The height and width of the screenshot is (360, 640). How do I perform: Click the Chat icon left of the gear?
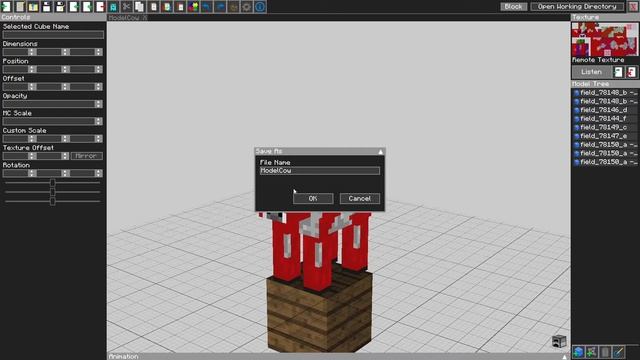[233, 7]
